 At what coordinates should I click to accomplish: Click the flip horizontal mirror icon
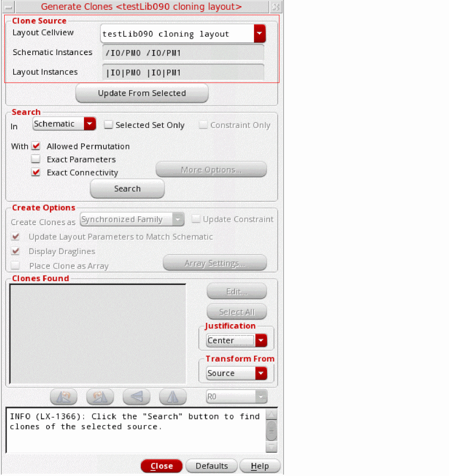[x=173, y=397]
